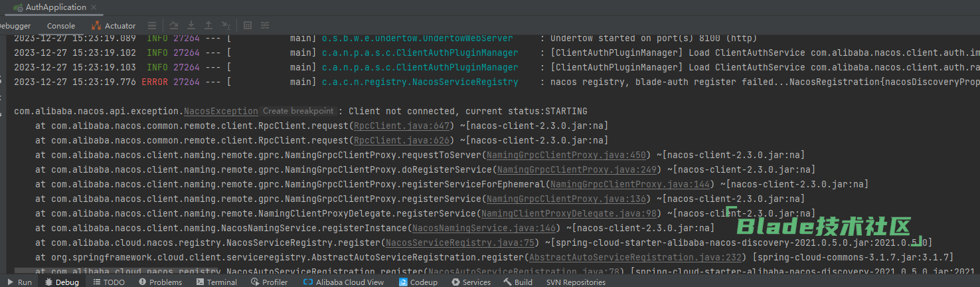Click the ERROR log level text
Image resolution: width=980 pixels, height=287 pixels.
(155, 82)
